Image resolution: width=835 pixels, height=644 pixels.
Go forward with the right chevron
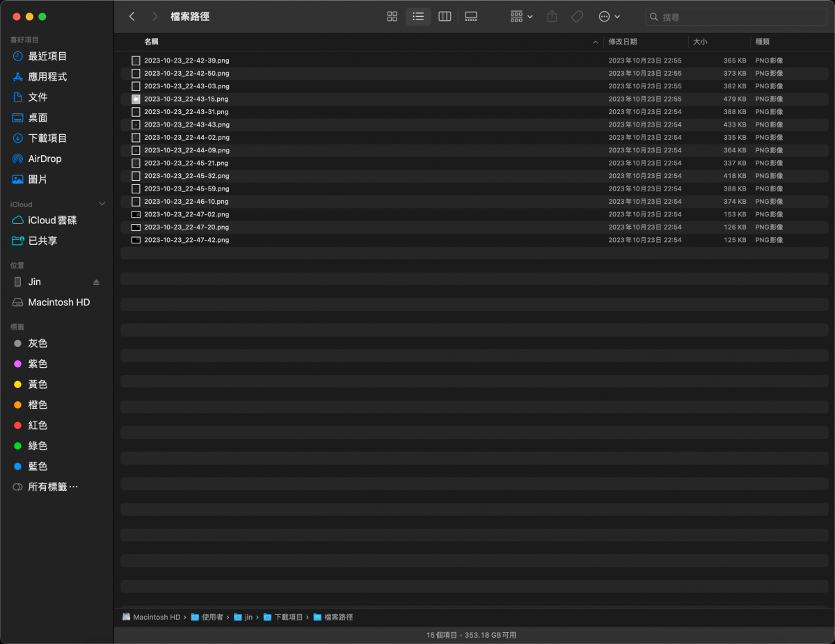click(x=154, y=16)
